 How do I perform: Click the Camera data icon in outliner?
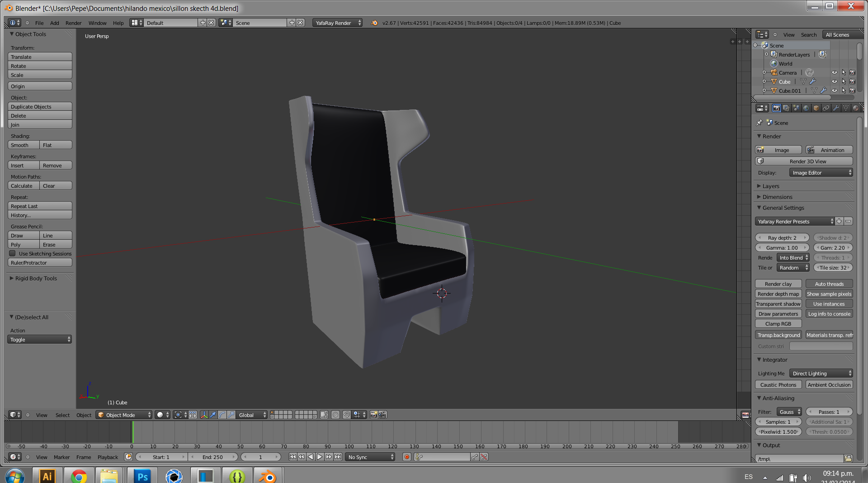coord(810,72)
